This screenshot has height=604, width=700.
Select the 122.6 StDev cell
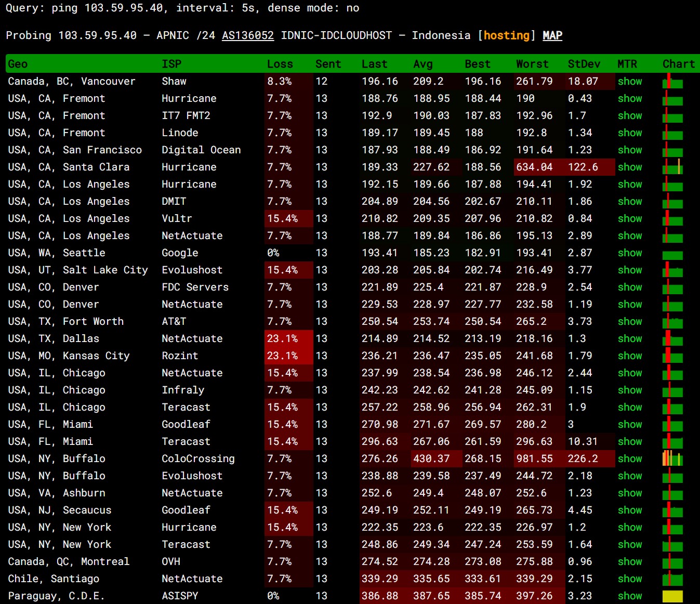(589, 167)
